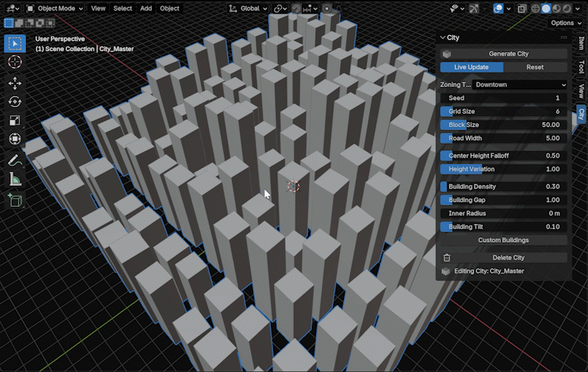The width and height of the screenshot is (588, 372).
Task: Activate the Measure tool
Action: click(x=15, y=179)
